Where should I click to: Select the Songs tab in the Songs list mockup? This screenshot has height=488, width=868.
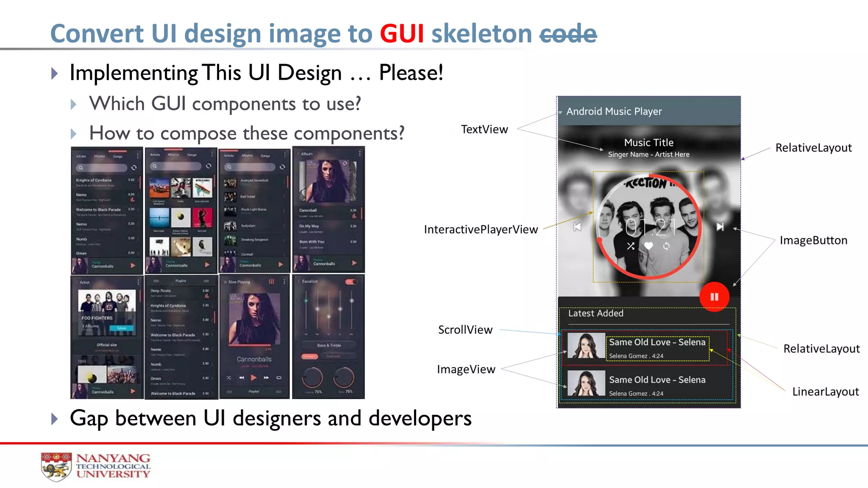coord(117,156)
